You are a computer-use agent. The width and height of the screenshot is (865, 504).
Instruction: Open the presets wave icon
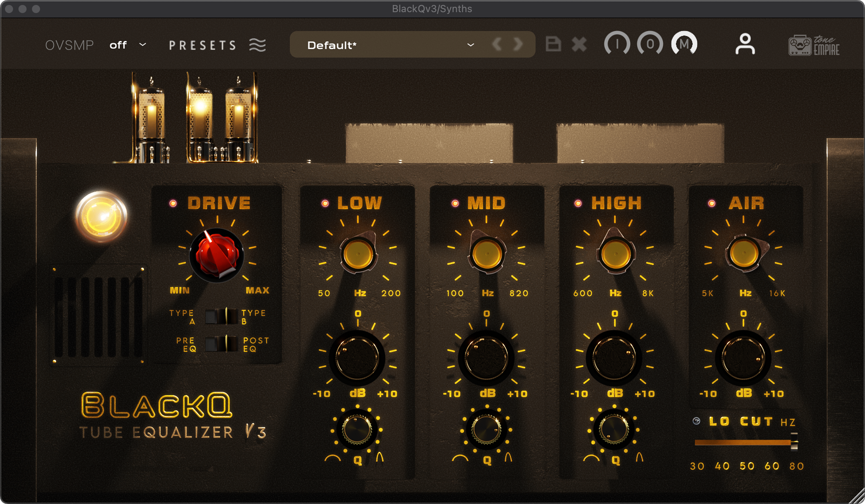tap(257, 45)
